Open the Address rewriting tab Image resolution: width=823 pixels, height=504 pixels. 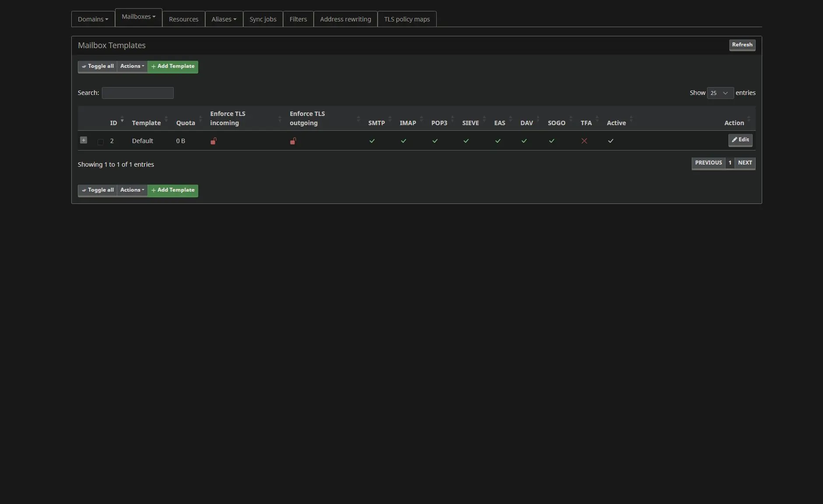point(346,19)
